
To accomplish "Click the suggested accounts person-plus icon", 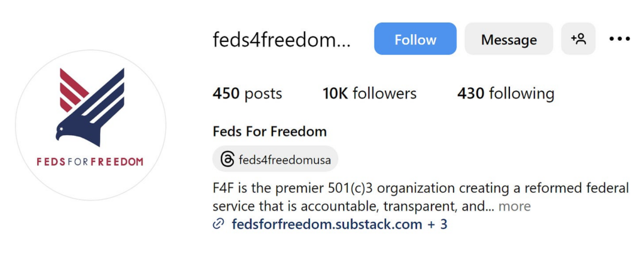I will tap(578, 40).
